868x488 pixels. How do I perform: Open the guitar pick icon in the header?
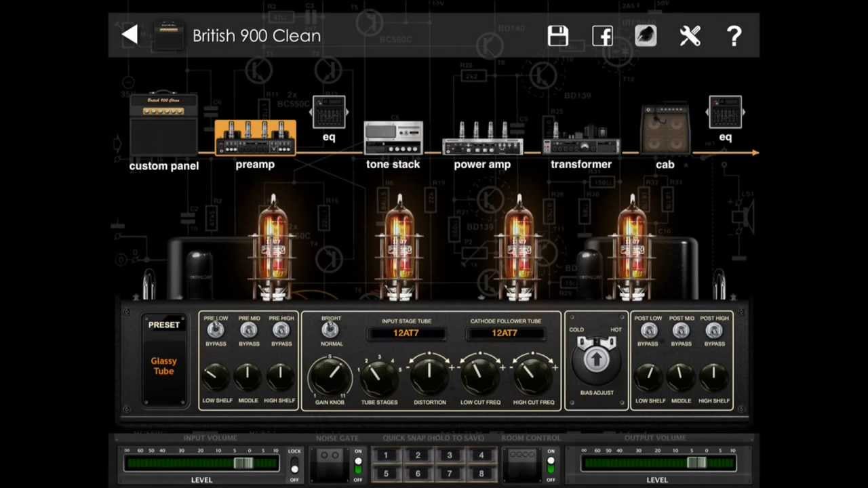pos(646,36)
